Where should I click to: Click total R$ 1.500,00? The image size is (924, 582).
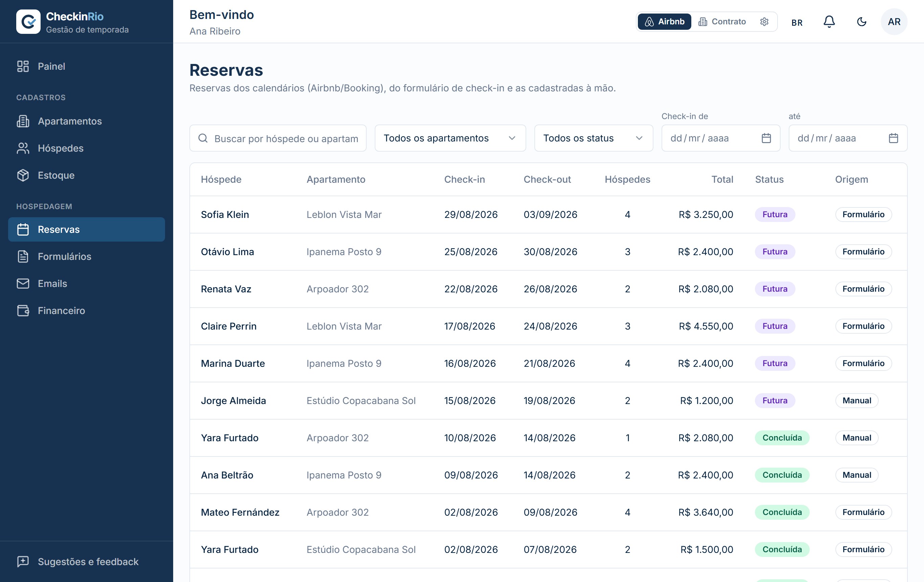[x=707, y=550]
